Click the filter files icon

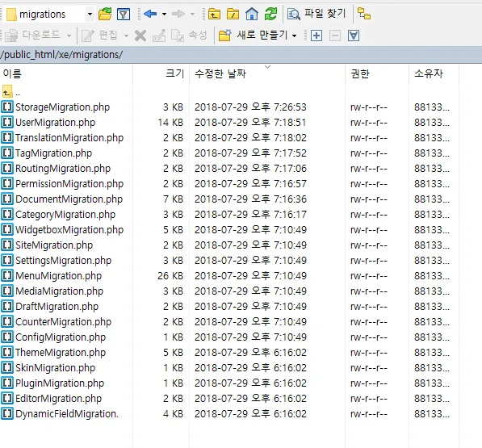pyautogui.click(x=124, y=15)
